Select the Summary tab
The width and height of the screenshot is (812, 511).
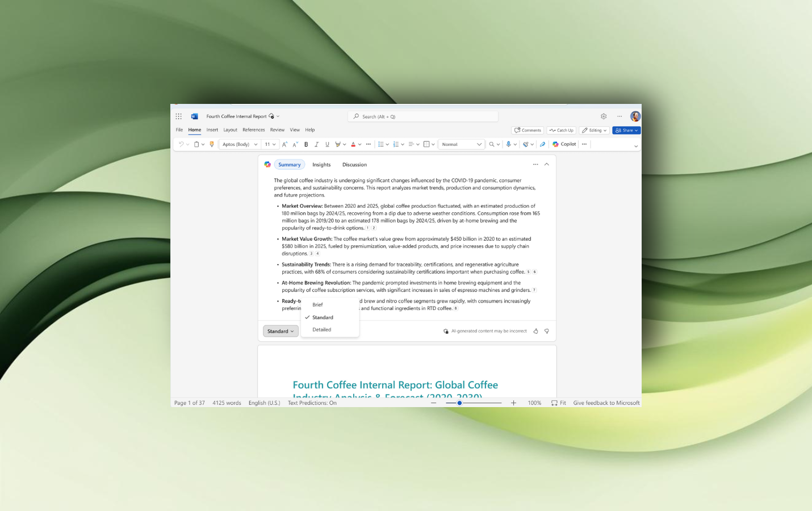point(290,165)
